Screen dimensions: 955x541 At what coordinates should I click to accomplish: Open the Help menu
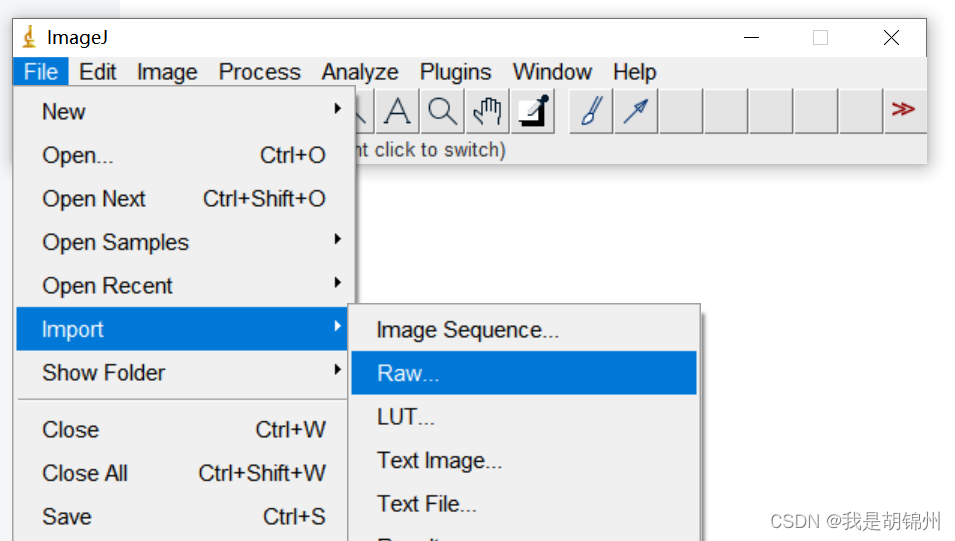point(635,72)
